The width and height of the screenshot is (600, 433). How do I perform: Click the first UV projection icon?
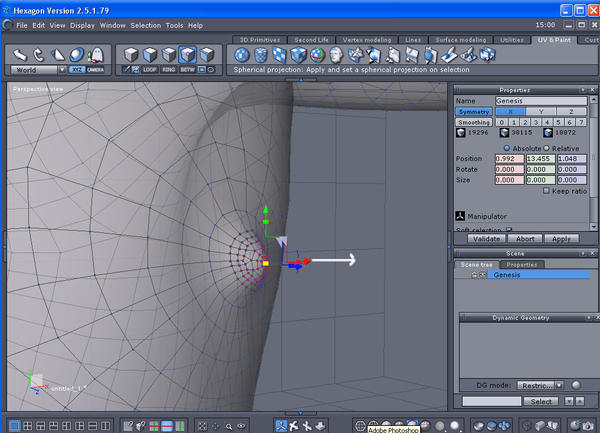click(242, 55)
